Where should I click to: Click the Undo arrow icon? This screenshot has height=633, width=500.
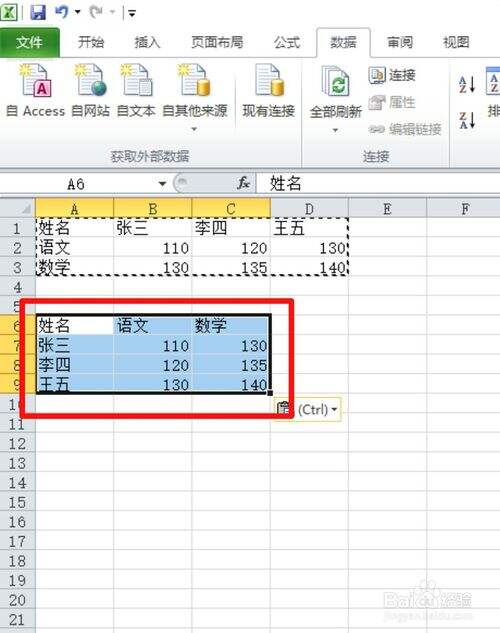pyautogui.click(x=62, y=12)
